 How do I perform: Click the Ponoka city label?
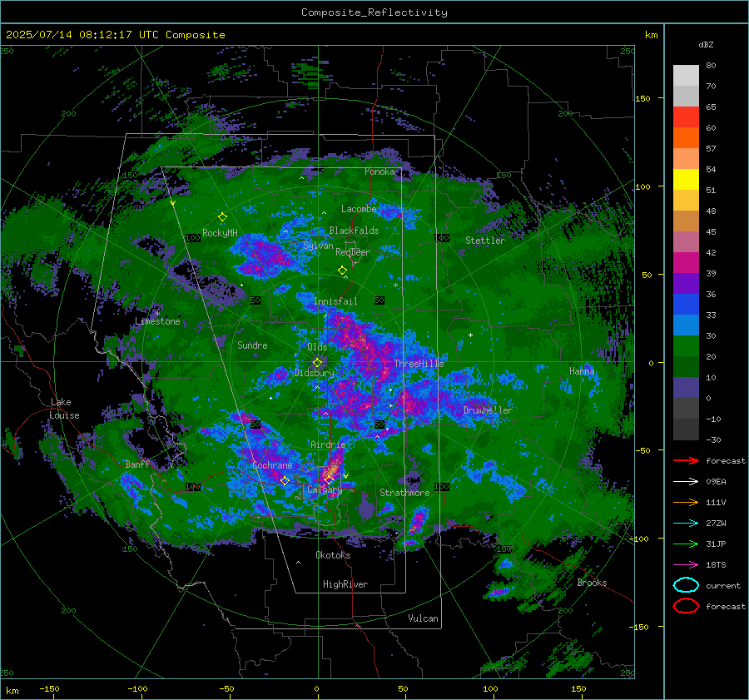379,171
